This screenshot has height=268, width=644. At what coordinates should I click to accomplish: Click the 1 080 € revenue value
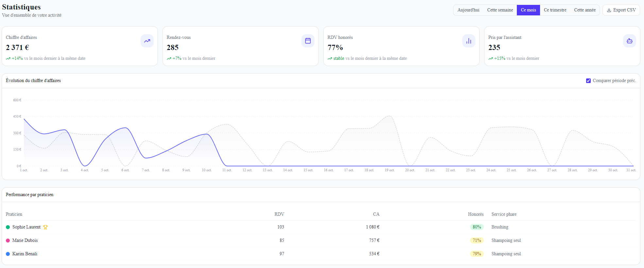(x=373, y=227)
